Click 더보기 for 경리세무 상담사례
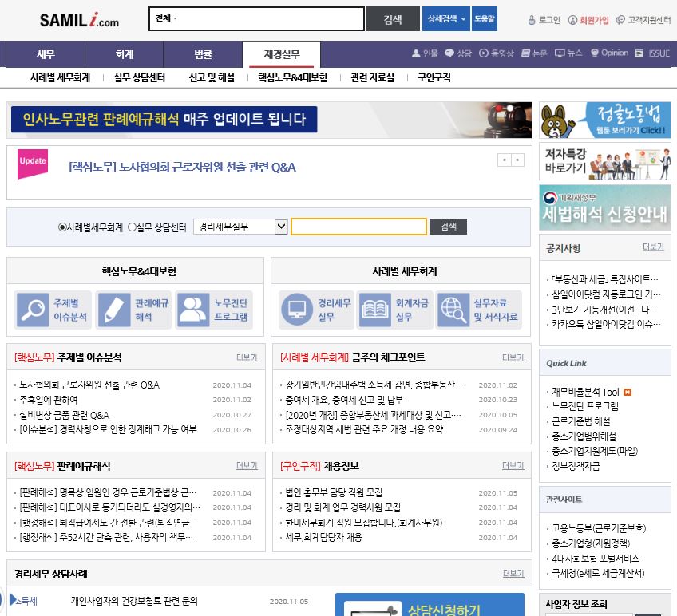Screen dimensions: 677x616 [x=513, y=573]
